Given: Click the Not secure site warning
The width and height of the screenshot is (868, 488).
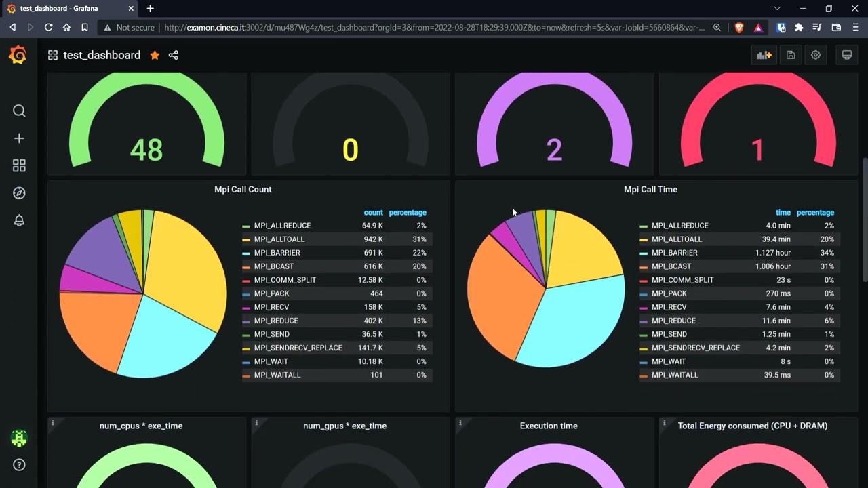Looking at the screenshot, I should 129,27.
